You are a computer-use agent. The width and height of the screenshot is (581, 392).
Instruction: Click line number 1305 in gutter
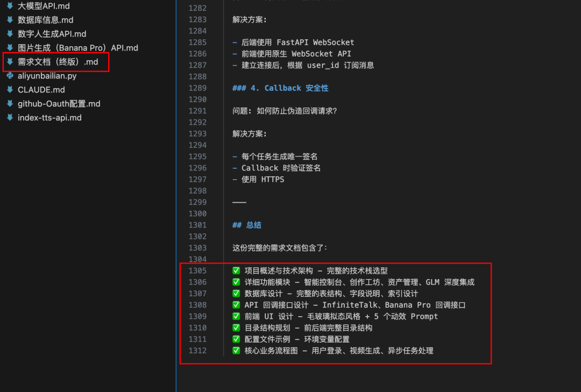(197, 270)
